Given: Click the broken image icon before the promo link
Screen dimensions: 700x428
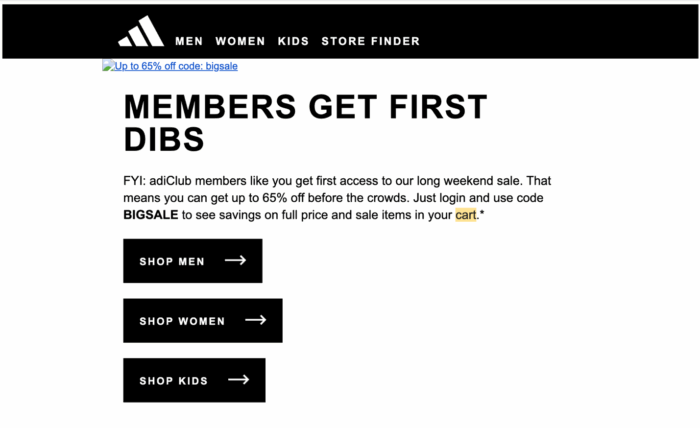Looking at the screenshot, I should tap(108, 67).
